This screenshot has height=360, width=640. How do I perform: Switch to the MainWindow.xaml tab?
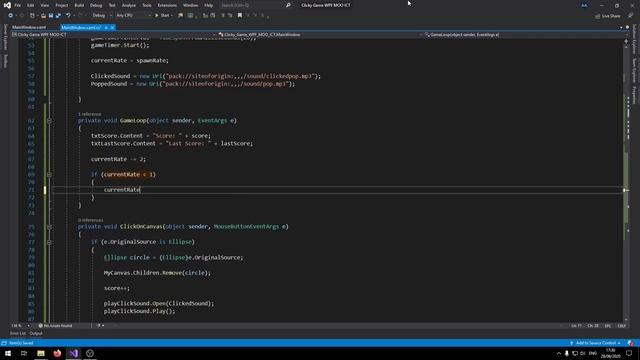pyautogui.click(x=29, y=27)
